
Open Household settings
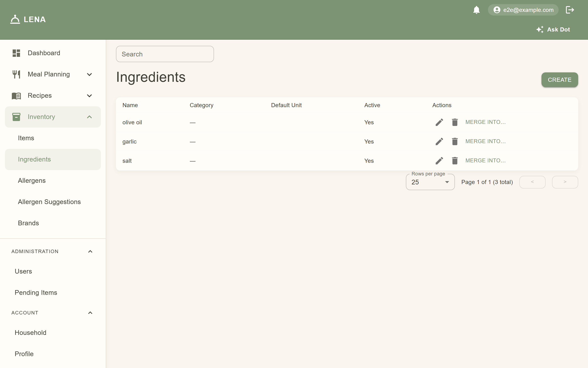53,333
